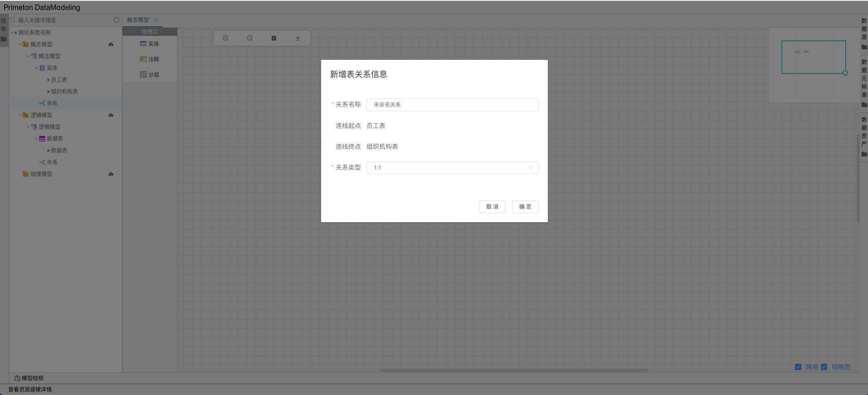Click the clipboard check icon on canvas toolbar
868x395 pixels.
click(x=274, y=38)
